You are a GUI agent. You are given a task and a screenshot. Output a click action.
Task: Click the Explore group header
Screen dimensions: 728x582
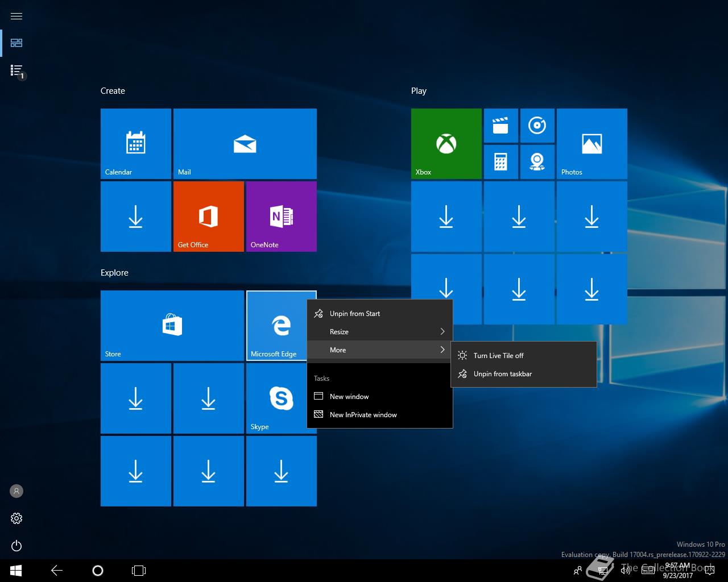tap(114, 273)
